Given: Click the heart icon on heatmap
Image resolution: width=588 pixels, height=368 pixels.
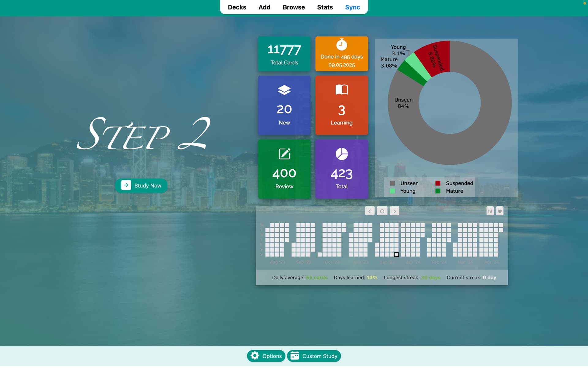Looking at the screenshot, I should (x=500, y=211).
